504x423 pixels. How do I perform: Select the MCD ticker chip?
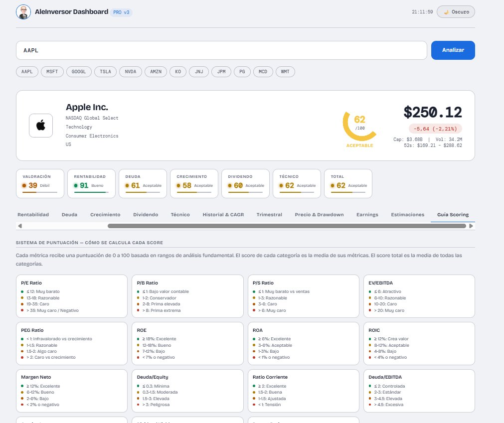(x=263, y=72)
